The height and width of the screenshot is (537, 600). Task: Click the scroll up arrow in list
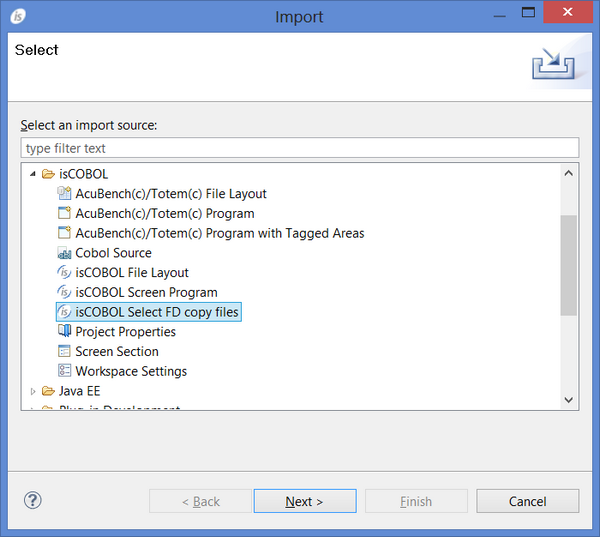click(x=569, y=174)
